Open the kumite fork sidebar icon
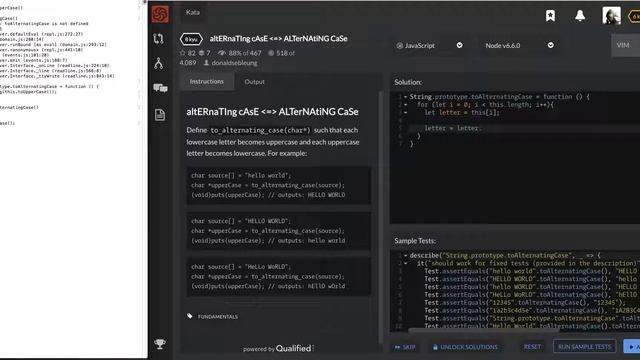This screenshot has width=640, height=360. click(x=159, y=63)
